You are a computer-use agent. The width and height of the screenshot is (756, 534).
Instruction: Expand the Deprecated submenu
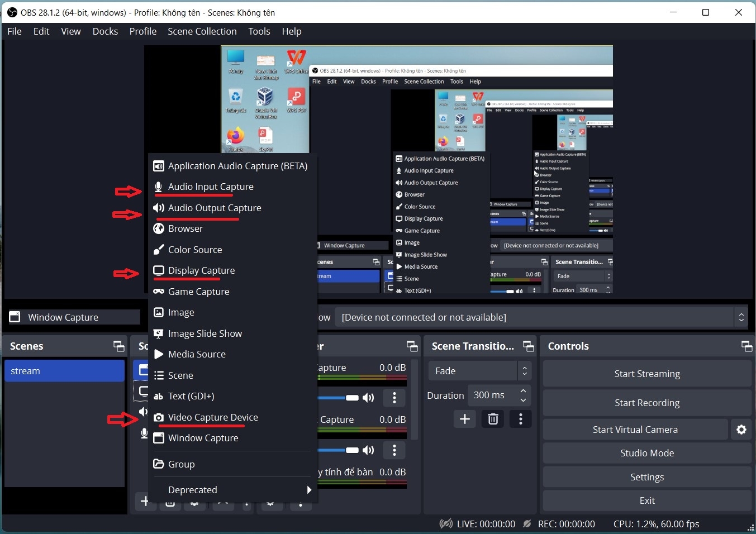click(x=232, y=490)
